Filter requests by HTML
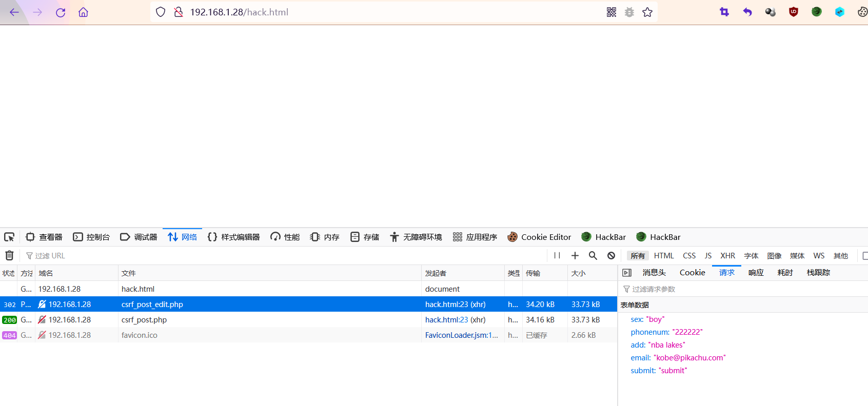 point(664,255)
